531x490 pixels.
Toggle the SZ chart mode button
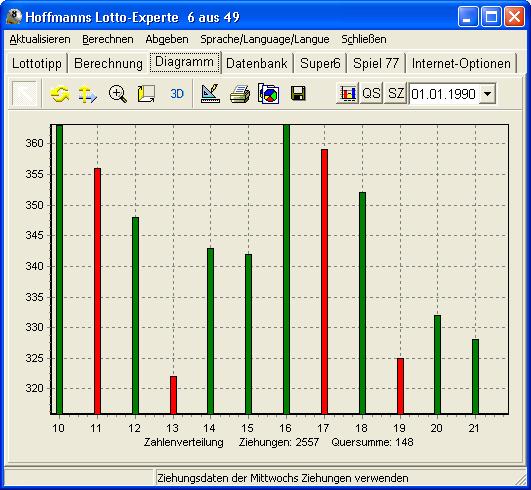396,93
